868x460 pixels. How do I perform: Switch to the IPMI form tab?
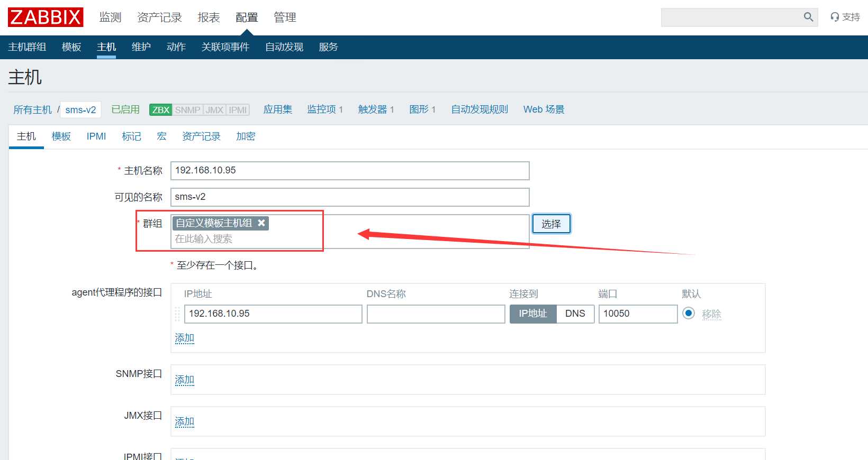click(96, 136)
